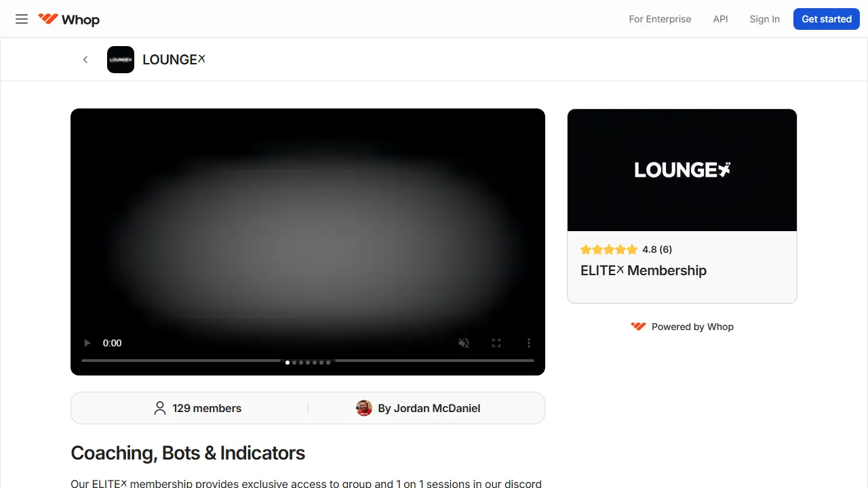Viewport: 868px width, 488px height.
Task: Click the members icon next to 129 members
Action: point(160,408)
